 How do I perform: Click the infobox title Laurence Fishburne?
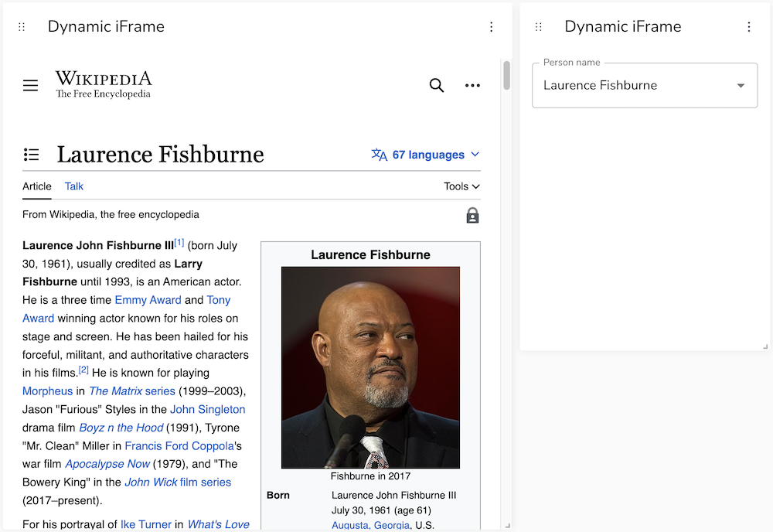(x=371, y=255)
